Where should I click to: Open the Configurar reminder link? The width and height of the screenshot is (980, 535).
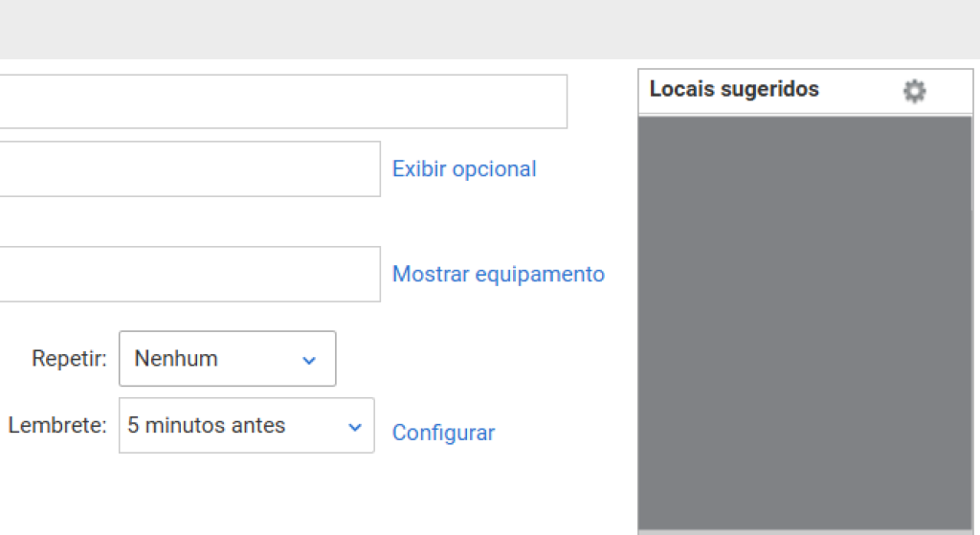tap(443, 433)
